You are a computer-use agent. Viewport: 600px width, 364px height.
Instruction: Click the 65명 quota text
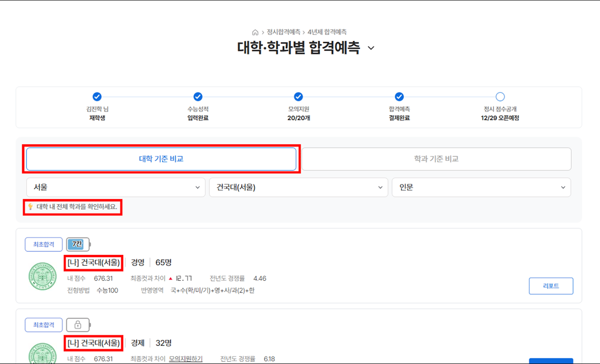[x=164, y=262]
